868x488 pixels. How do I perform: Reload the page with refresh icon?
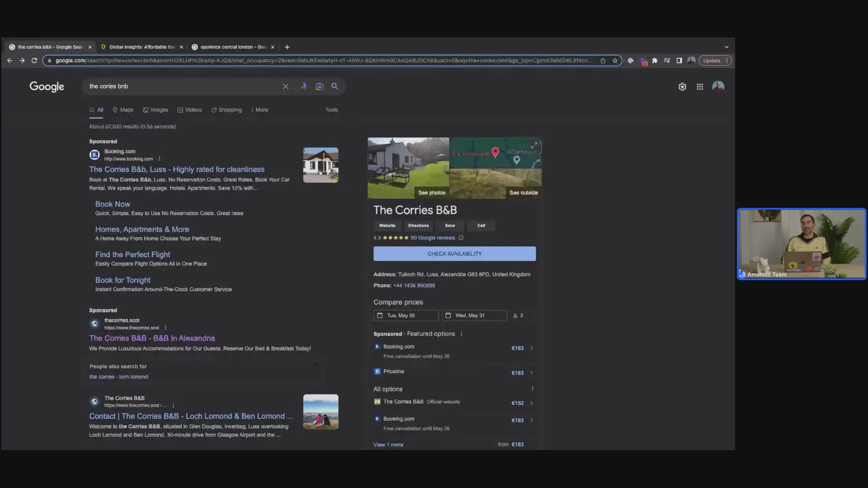34,61
